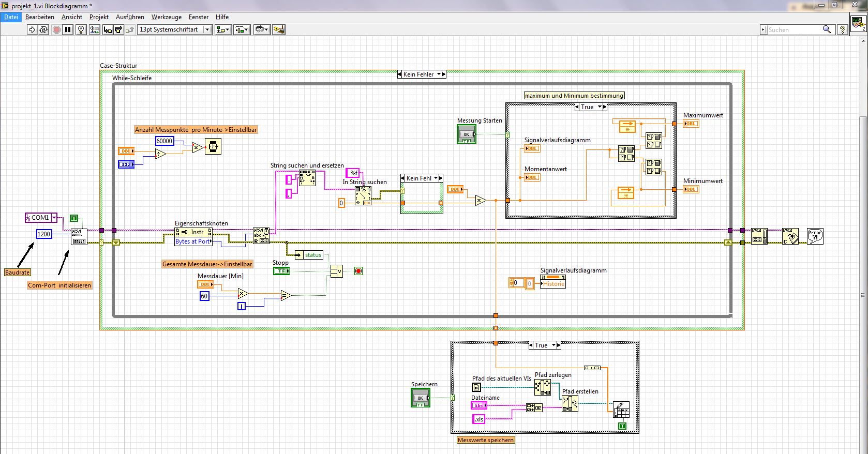Viewport: 868px width, 454px height.
Task: Click the Run arrow toolbar button
Action: pyautogui.click(x=32, y=30)
